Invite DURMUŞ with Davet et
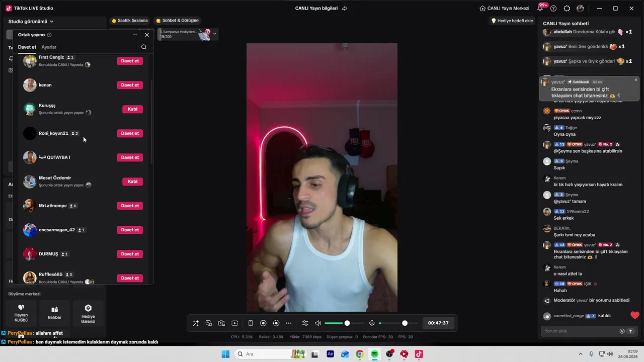The image size is (644, 362). click(130, 254)
